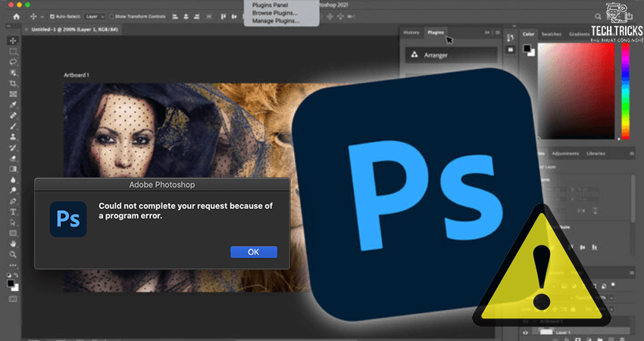Align horizontal centers in options bar
644x341 pixels.
click(x=186, y=17)
